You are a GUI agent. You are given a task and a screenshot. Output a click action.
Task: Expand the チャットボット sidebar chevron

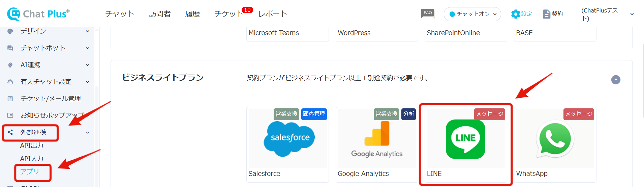[x=88, y=48]
